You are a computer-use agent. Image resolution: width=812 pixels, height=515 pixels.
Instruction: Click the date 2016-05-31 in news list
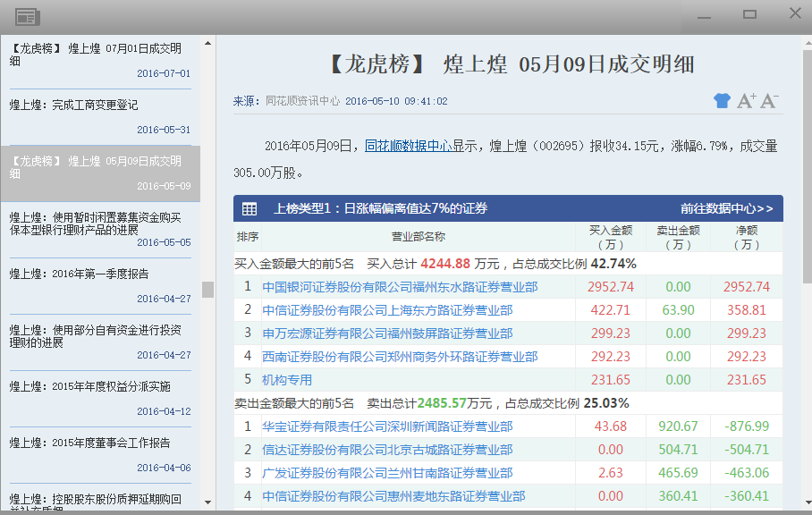click(x=164, y=130)
